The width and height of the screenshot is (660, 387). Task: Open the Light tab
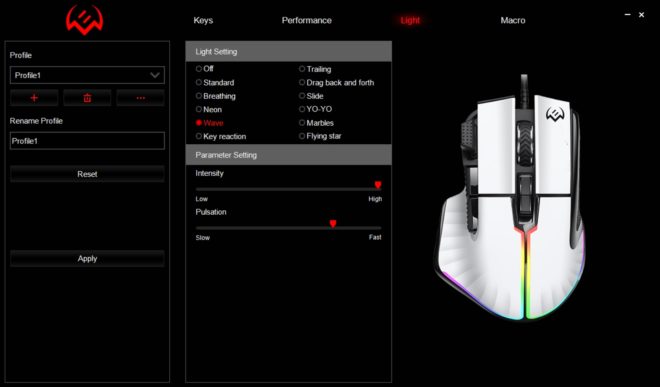click(410, 20)
